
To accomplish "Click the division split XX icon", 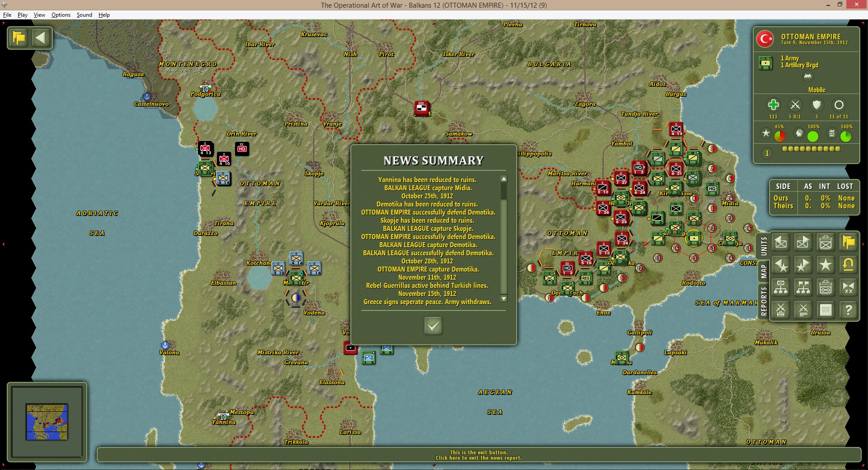I will coord(848,287).
